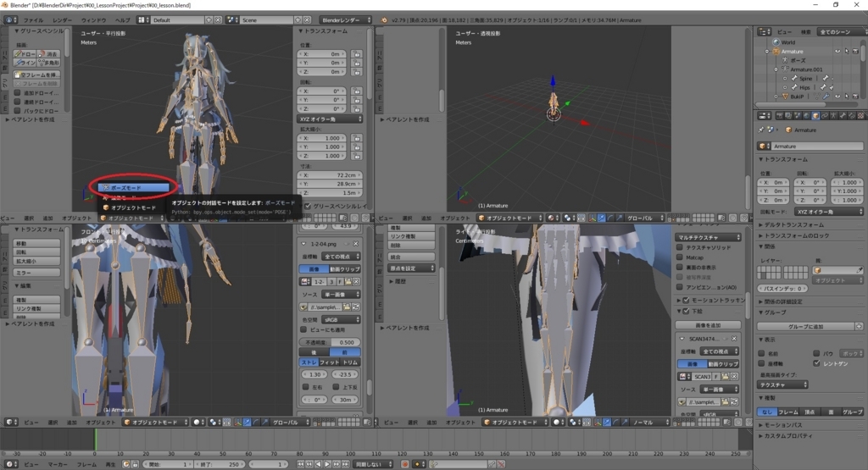868x470 pixels.
Task: Open the Blenderレンダー engine dropdown
Action: [346, 20]
